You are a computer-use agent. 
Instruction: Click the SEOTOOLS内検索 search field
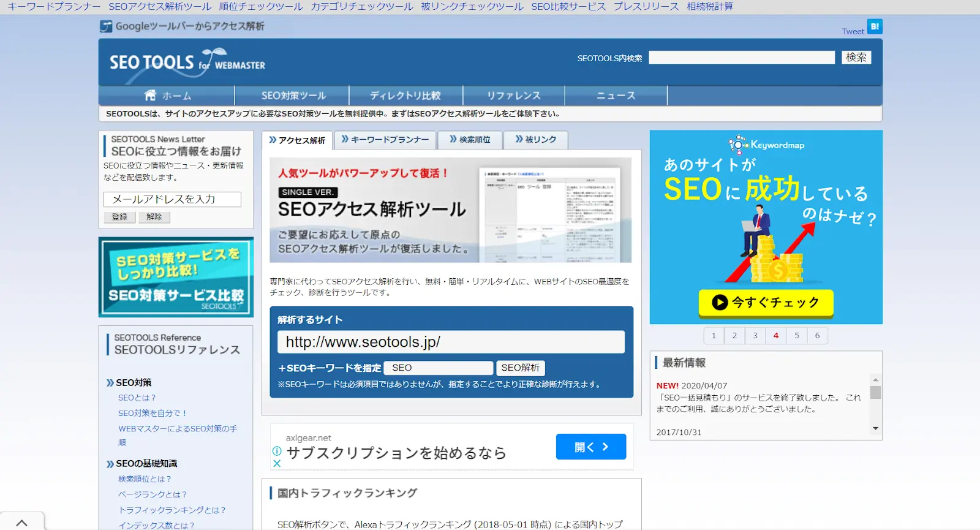[x=742, y=58]
